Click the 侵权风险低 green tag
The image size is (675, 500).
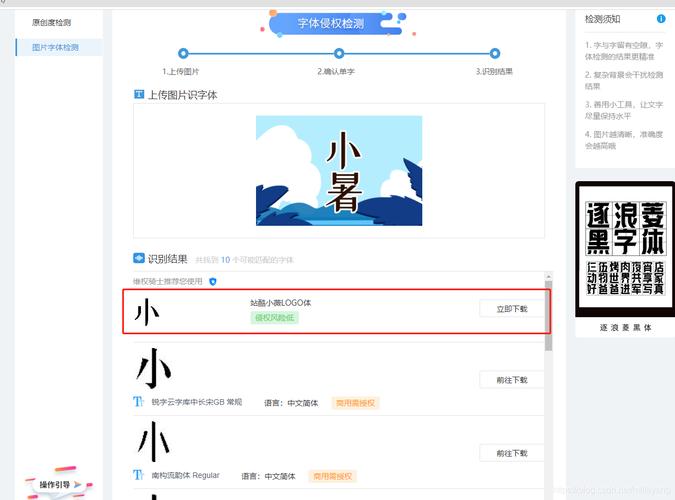point(275,318)
